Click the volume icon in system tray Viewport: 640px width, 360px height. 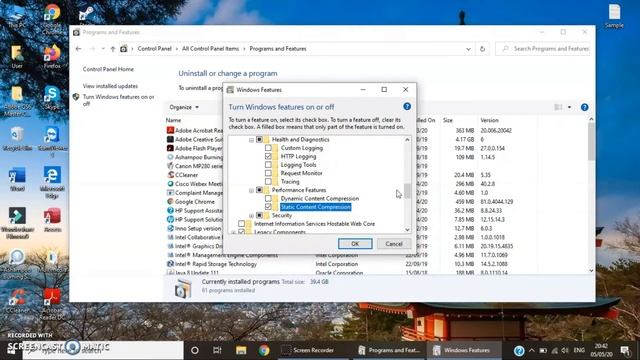coord(565,351)
